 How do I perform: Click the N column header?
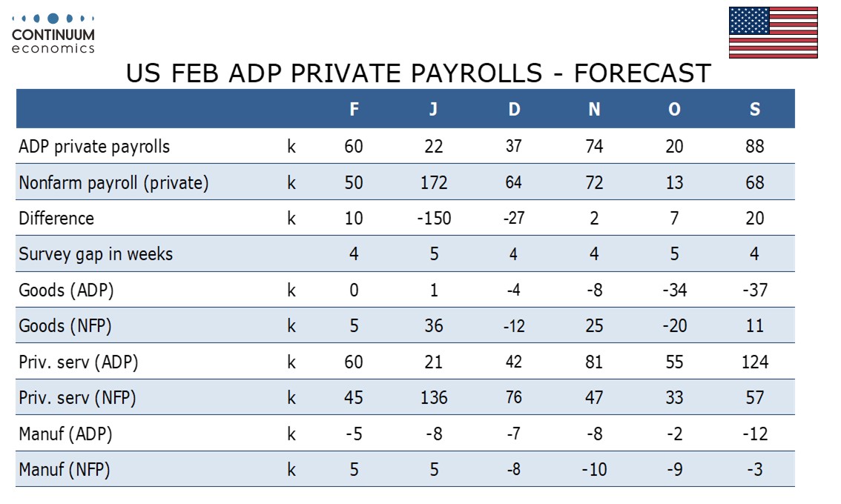click(x=594, y=110)
